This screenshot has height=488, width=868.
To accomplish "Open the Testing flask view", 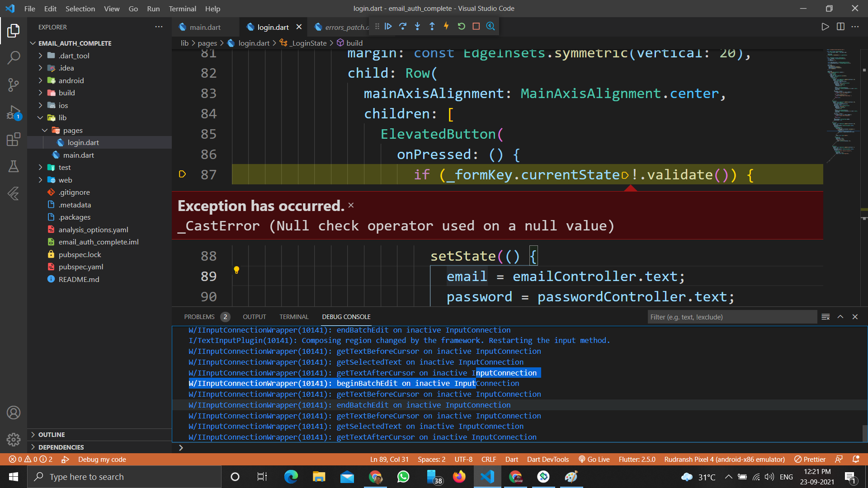I will click(14, 166).
